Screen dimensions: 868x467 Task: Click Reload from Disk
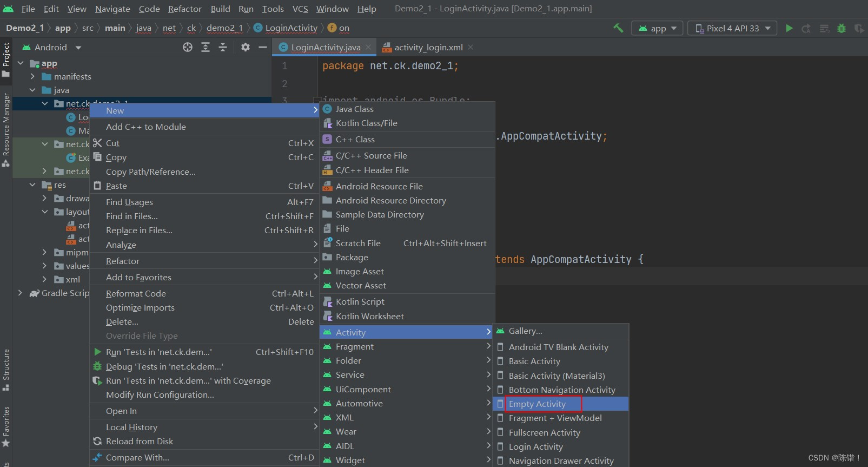tap(204, 441)
